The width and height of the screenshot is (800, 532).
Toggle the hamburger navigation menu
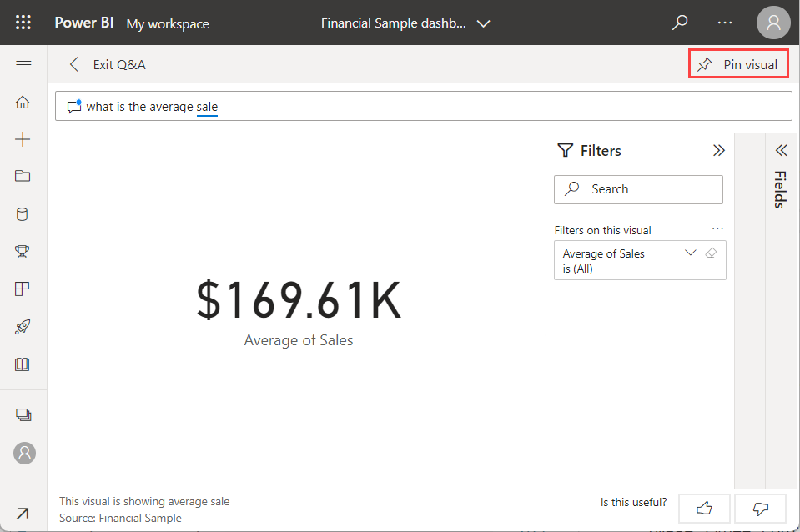(23, 65)
